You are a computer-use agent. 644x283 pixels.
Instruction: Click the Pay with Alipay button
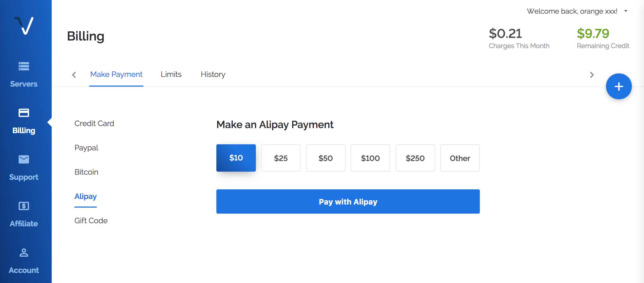pyautogui.click(x=348, y=201)
